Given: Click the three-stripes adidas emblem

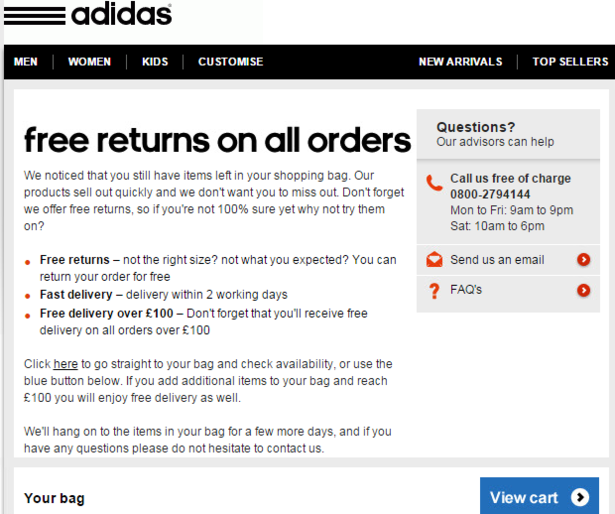Looking at the screenshot, I should 35,16.
